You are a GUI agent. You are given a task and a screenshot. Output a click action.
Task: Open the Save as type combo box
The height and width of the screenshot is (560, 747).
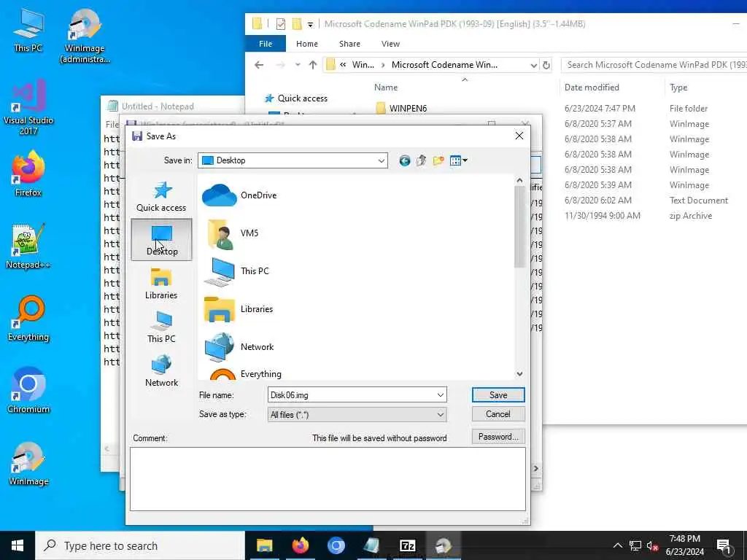357,415
